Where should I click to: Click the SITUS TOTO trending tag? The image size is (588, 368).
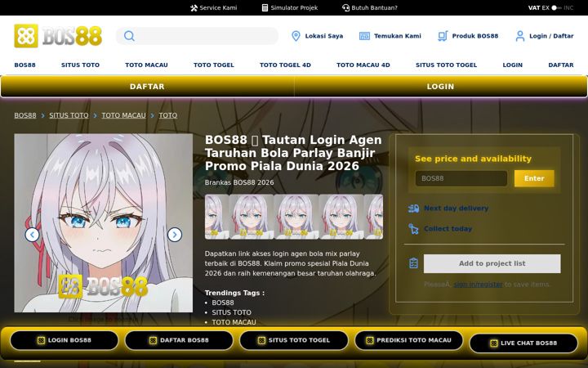231,312
